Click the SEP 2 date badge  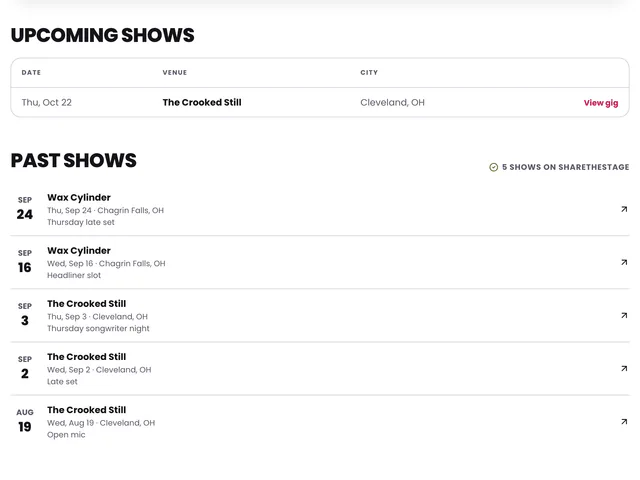coord(24,368)
